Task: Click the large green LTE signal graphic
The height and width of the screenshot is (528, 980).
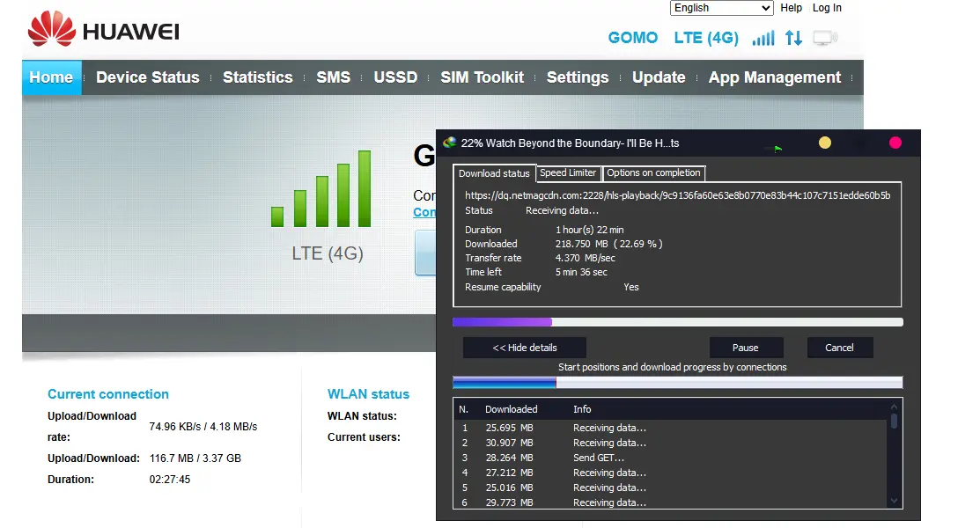Action: tap(321, 188)
